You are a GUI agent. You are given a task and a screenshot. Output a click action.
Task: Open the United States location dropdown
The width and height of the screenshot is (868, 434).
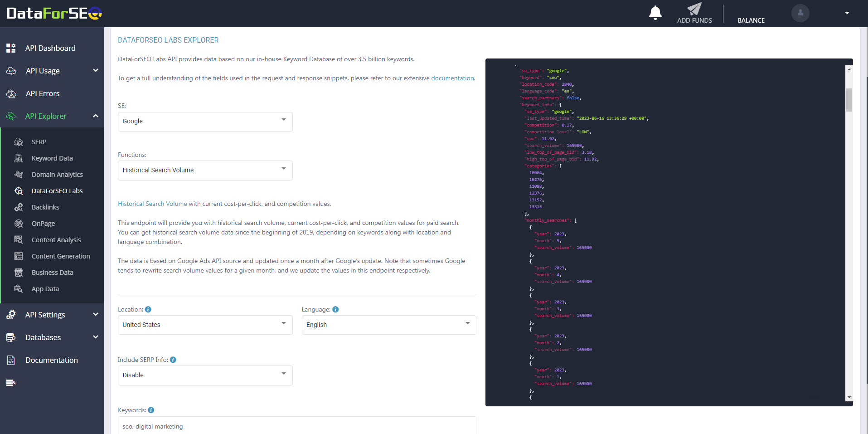[205, 325]
